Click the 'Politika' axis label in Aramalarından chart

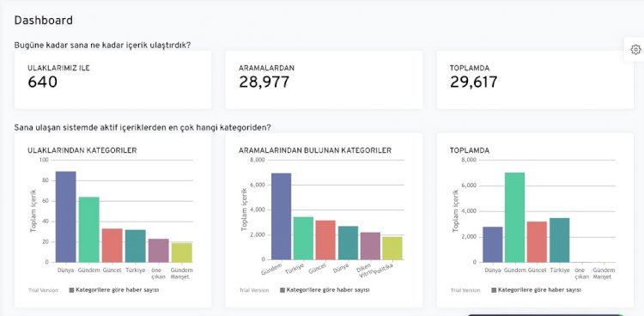tap(385, 270)
